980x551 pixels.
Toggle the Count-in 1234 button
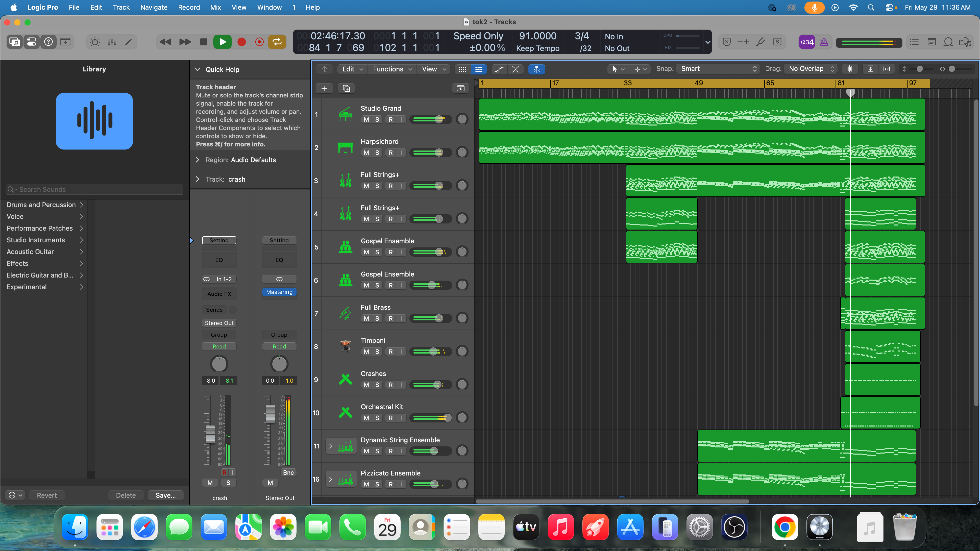(806, 42)
